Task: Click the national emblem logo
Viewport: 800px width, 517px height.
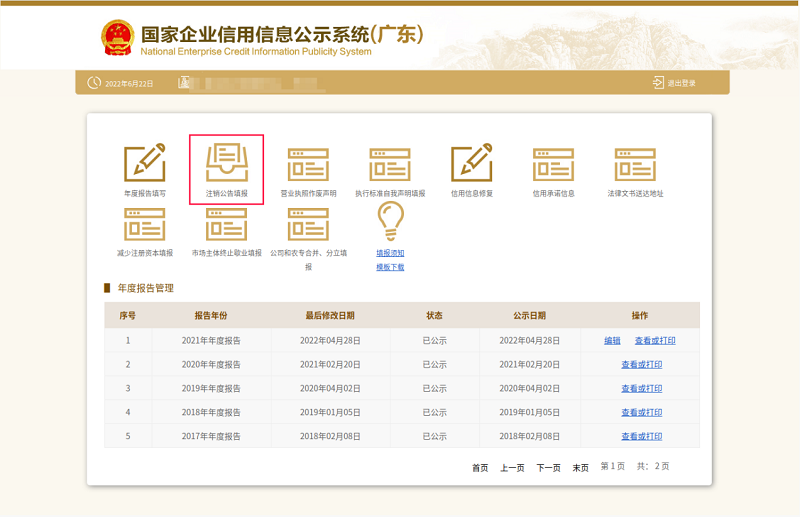Action: [x=117, y=37]
